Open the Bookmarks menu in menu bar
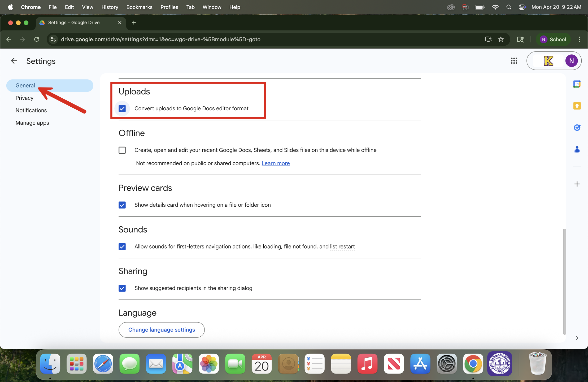This screenshot has width=588, height=382. click(139, 7)
